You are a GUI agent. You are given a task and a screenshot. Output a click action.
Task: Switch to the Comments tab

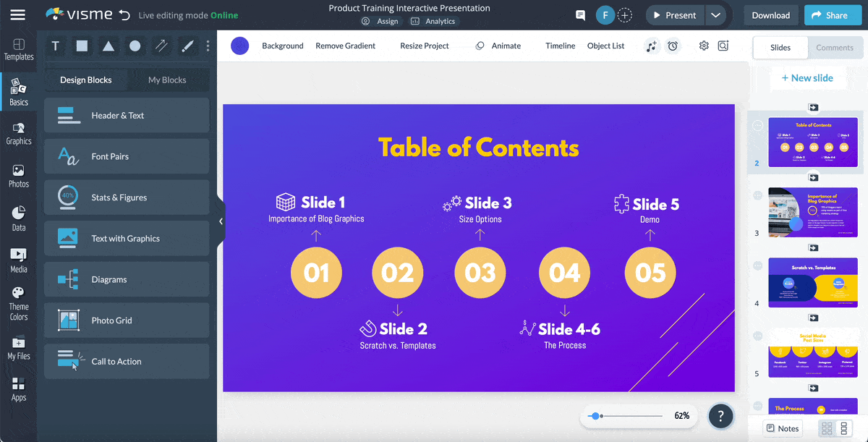pos(835,47)
